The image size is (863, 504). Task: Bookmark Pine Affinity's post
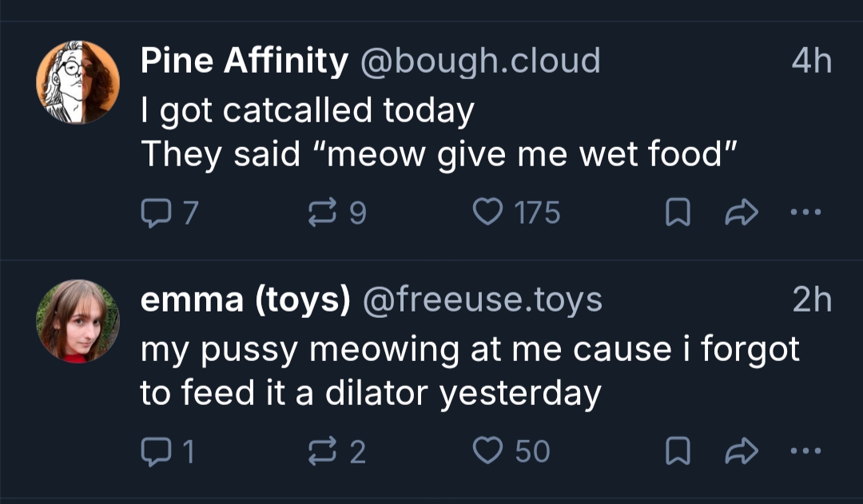click(678, 213)
